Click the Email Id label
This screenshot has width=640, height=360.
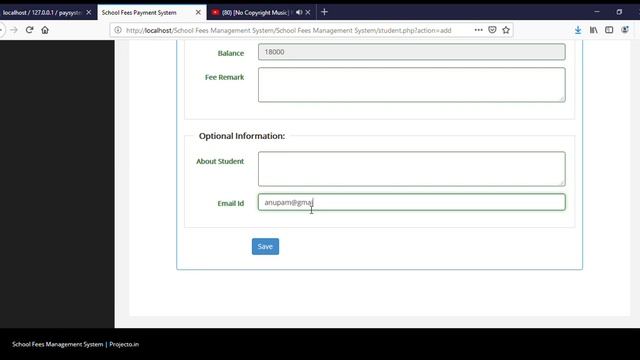click(231, 203)
